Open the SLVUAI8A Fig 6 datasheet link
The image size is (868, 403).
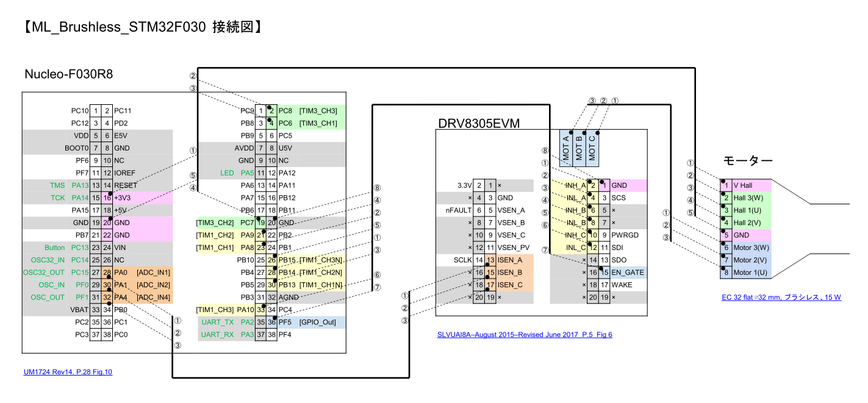point(525,334)
